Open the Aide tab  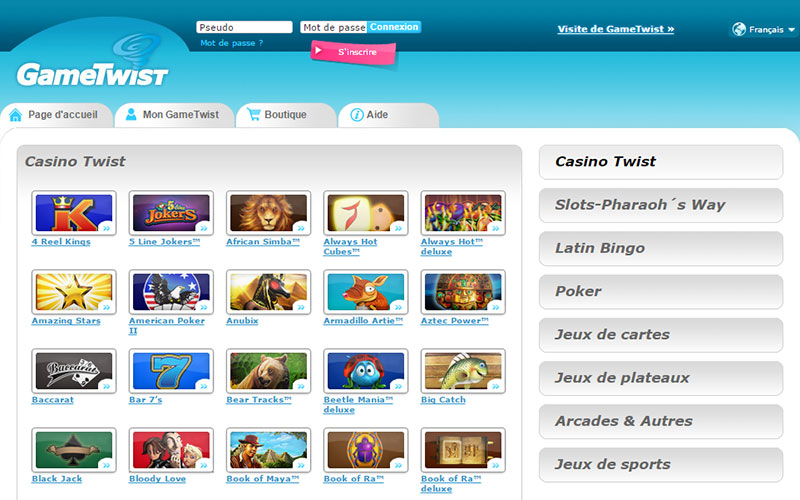[389, 115]
